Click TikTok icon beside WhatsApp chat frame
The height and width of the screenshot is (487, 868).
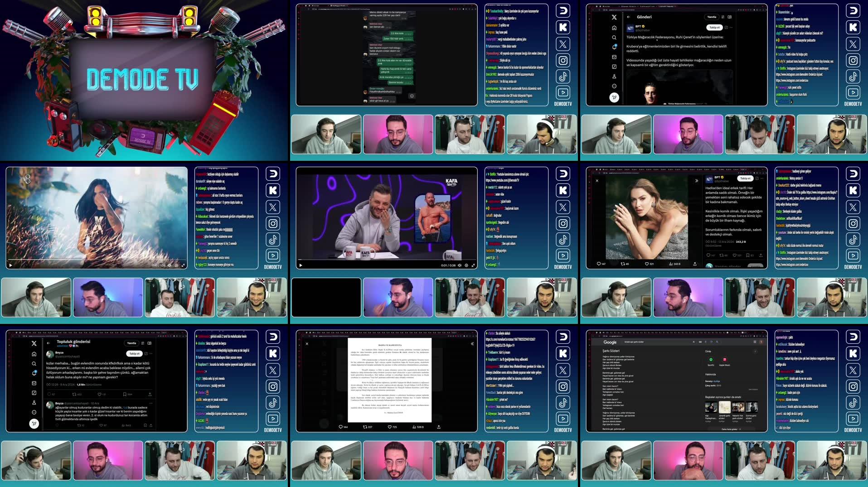pyautogui.click(x=563, y=77)
